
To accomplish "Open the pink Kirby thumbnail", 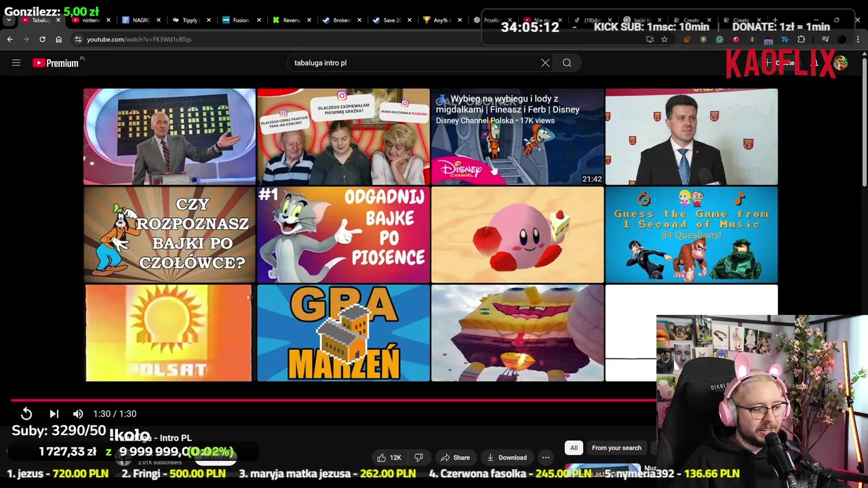I will (x=517, y=235).
